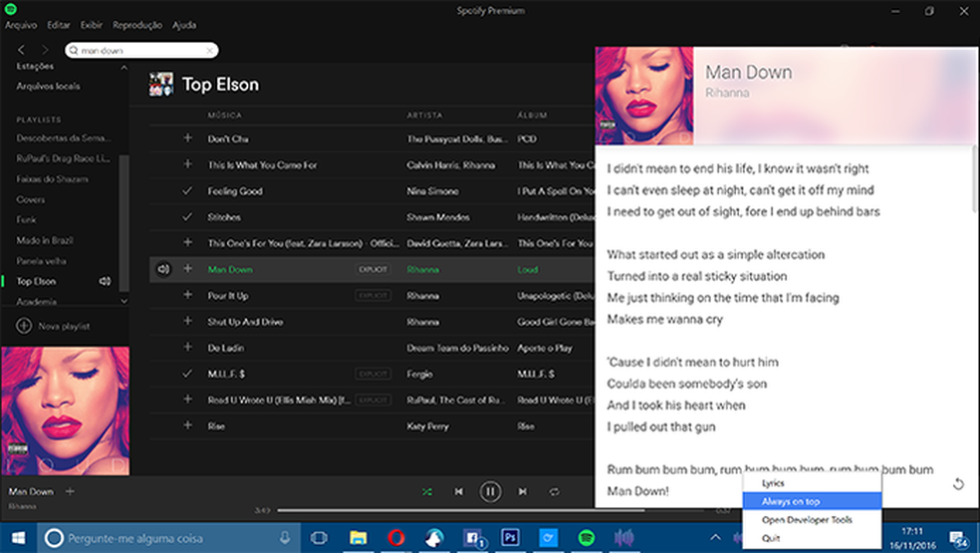Add now playing song via plus icon
This screenshot has height=553, width=980.
(70, 491)
